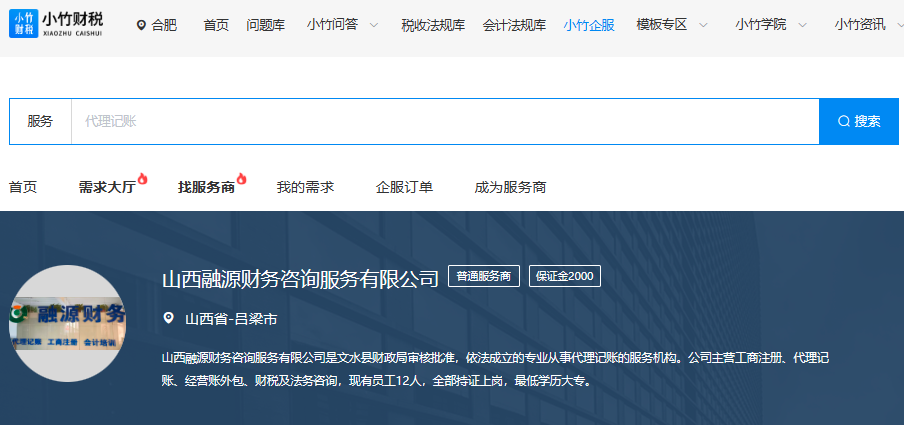Open the 小竹学院 menu
The image size is (904, 425).
tap(760, 25)
